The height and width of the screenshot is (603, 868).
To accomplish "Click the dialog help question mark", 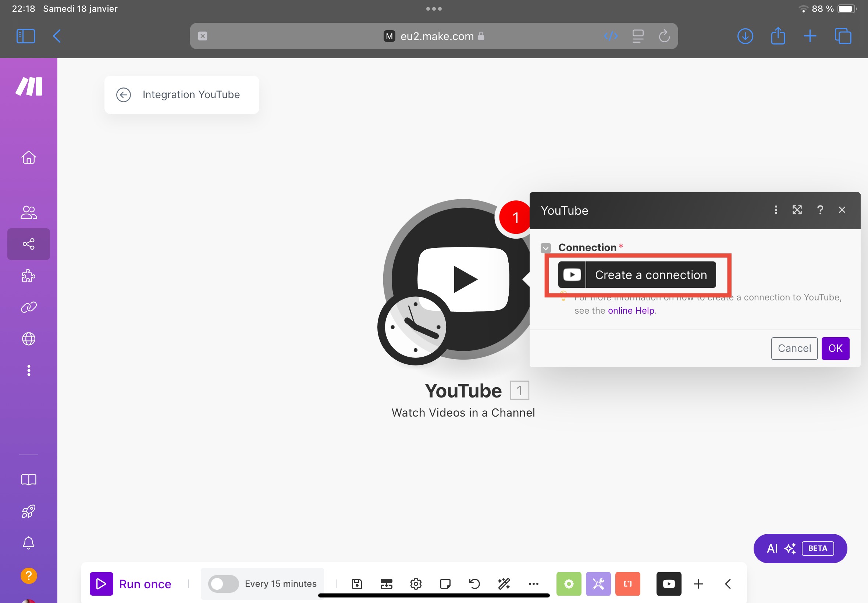I will (x=819, y=210).
